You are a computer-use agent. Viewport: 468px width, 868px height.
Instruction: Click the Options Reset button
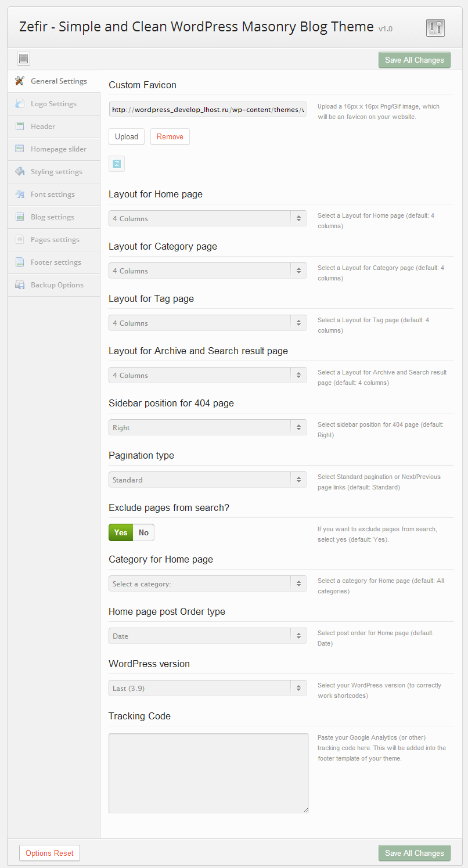coord(49,853)
